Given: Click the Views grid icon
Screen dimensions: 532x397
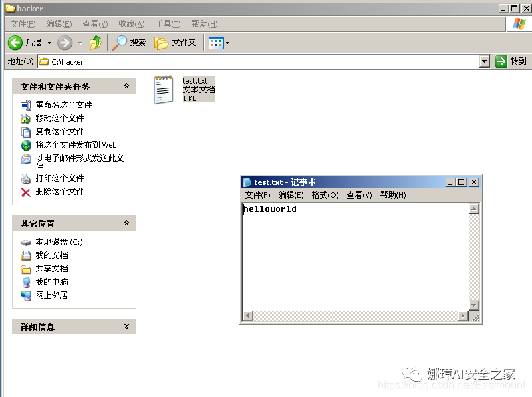Looking at the screenshot, I should click(216, 43).
